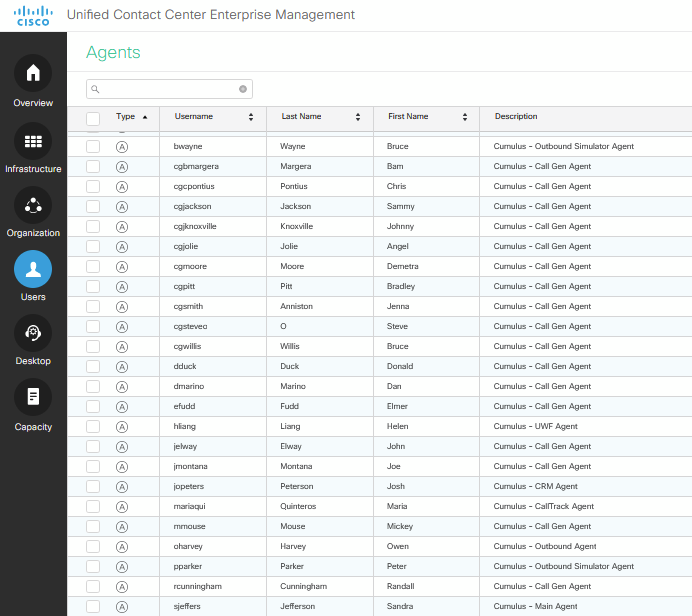
Task: Open agent username cgsteveo
Action: point(190,326)
